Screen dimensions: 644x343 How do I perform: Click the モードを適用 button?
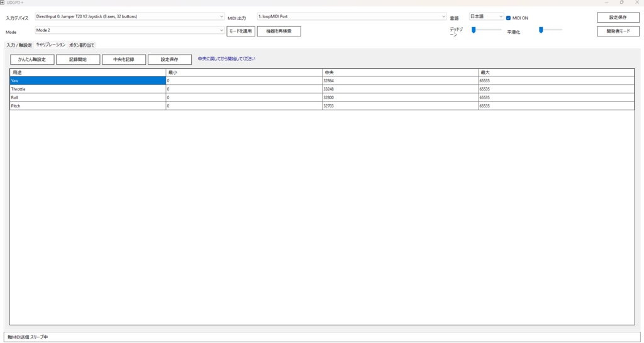[241, 31]
